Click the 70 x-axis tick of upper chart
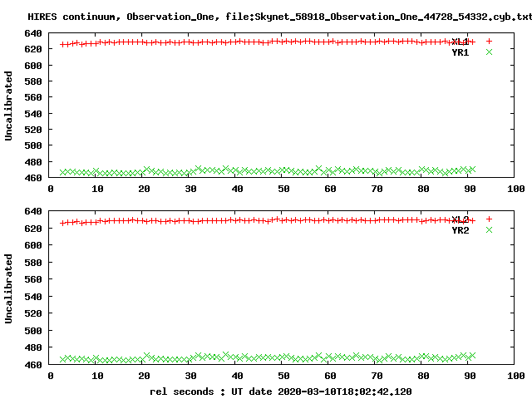This screenshot has width=532, height=399. click(377, 189)
